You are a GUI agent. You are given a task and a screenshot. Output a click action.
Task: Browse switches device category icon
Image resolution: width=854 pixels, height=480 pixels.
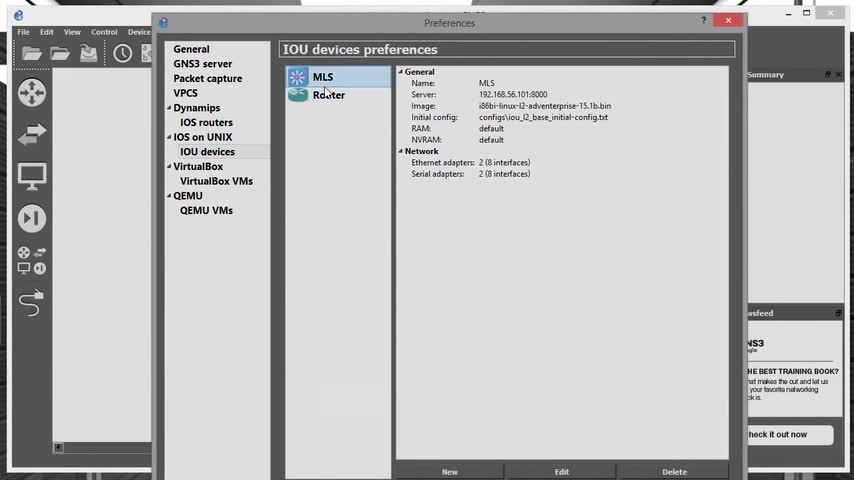point(32,134)
